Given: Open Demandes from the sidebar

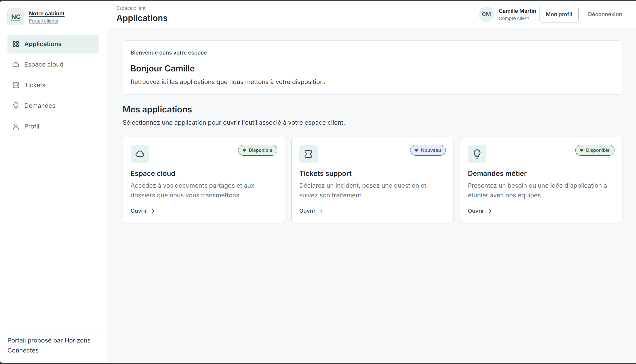Looking at the screenshot, I should pos(53,106).
